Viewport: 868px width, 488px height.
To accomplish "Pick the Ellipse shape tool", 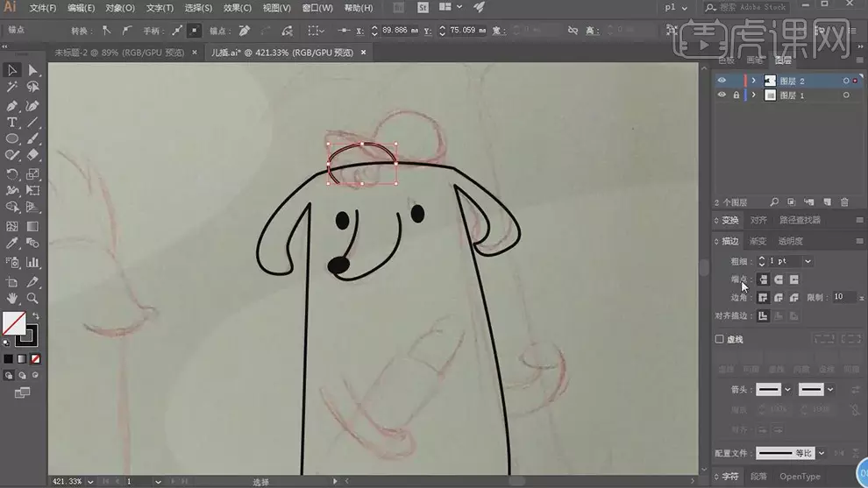I will coord(12,139).
